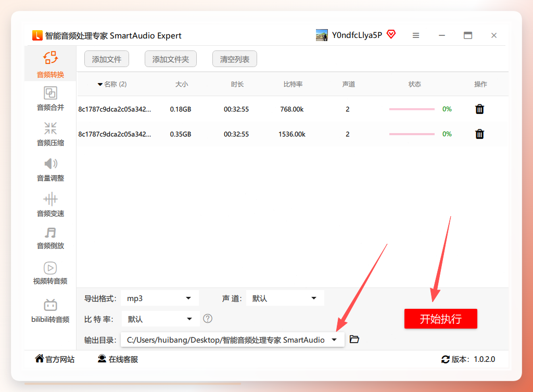Open the 输出目录 output path dropdown
The image size is (533, 392).
tap(233, 339)
